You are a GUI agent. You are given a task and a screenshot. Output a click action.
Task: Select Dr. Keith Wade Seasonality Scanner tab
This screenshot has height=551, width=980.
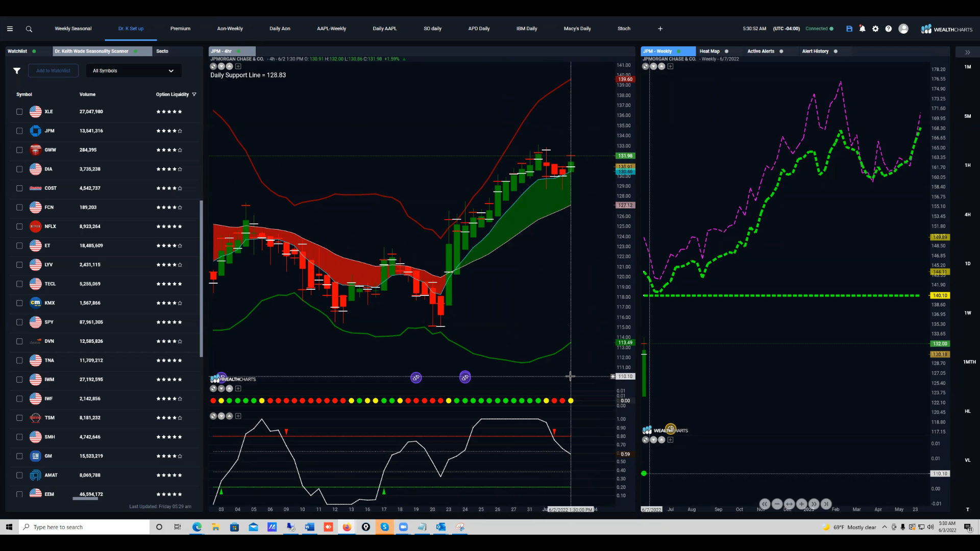[x=102, y=52]
